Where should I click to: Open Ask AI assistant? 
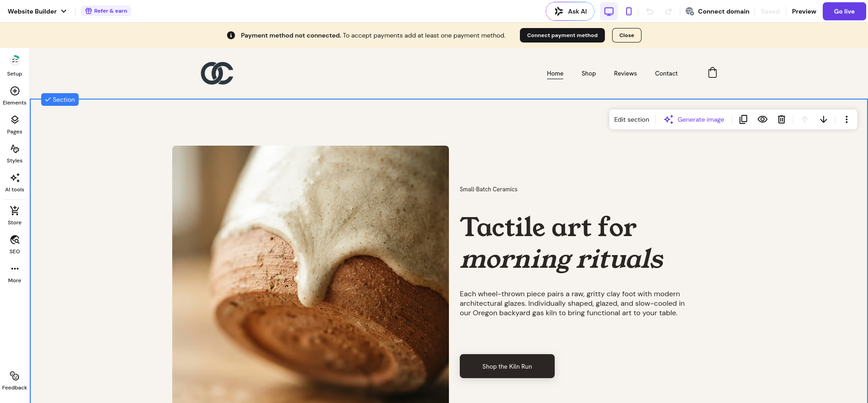570,11
